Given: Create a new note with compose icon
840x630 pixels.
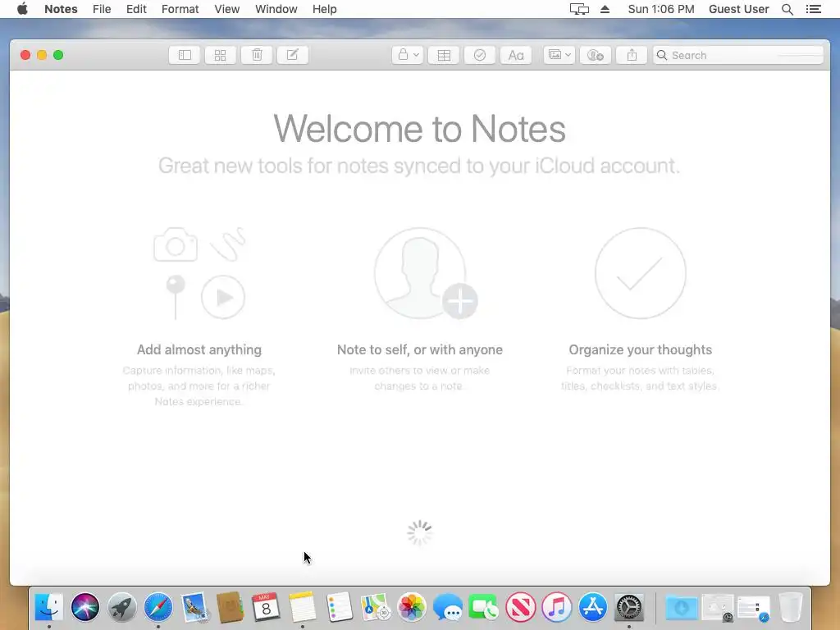Looking at the screenshot, I should (293, 55).
